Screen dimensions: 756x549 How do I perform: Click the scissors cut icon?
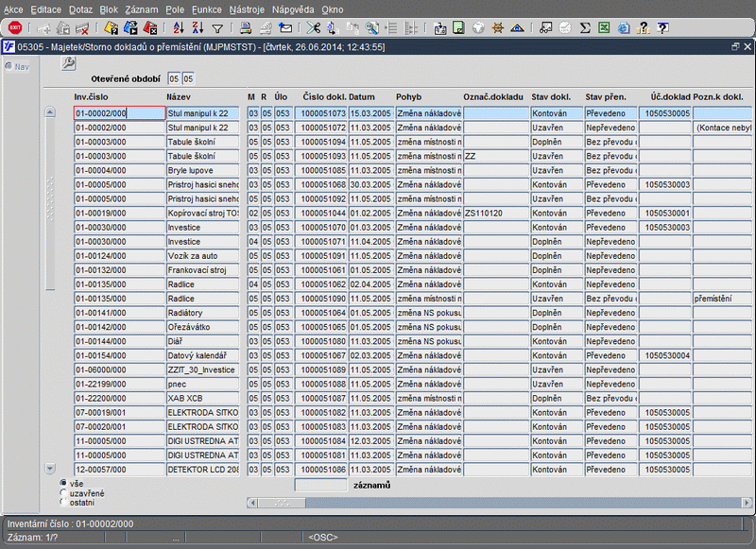[x=314, y=28]
